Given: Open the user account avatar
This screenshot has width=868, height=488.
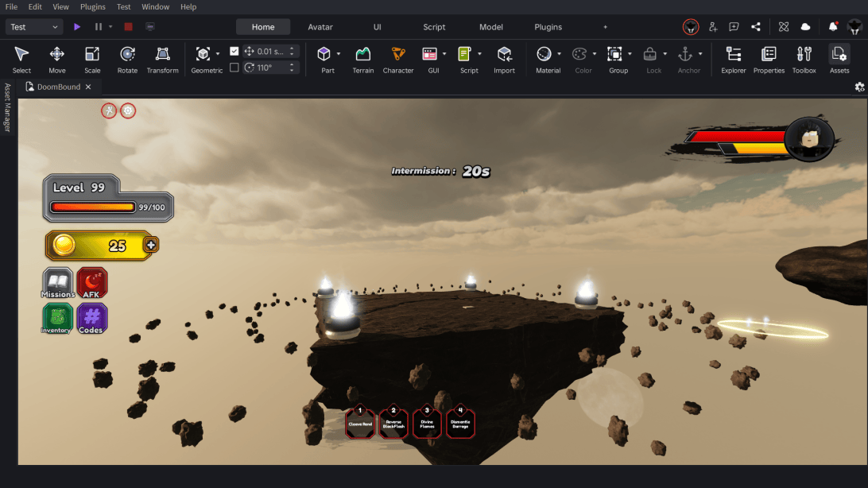Looking at the screenshot, I should click(x=854, y=26).
